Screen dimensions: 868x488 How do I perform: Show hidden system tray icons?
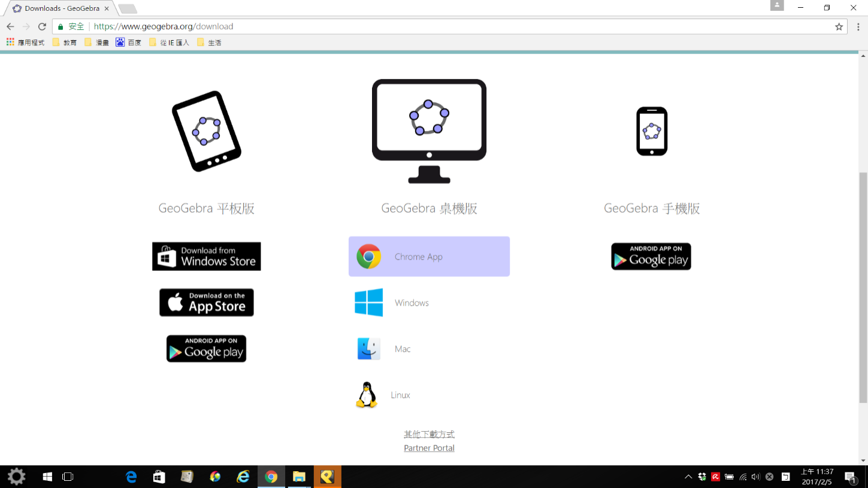[x=688, y=477]
